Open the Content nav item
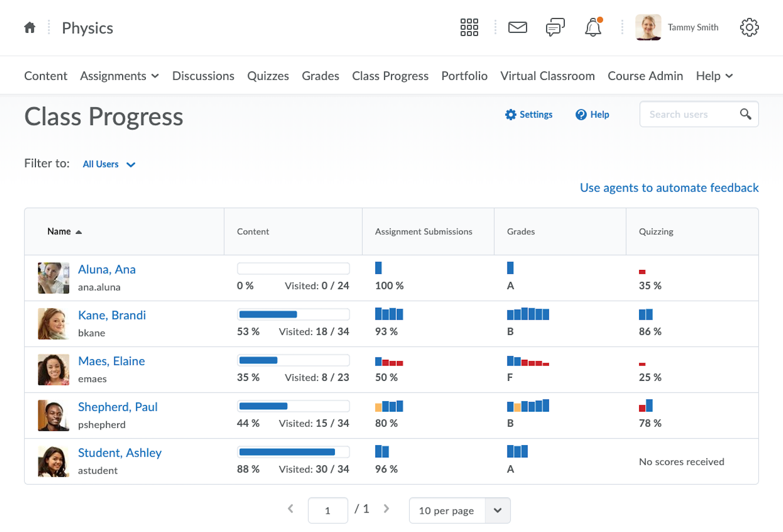Viewport: 783px width, 532px height. pyautogui.click(x=46, y=76)
